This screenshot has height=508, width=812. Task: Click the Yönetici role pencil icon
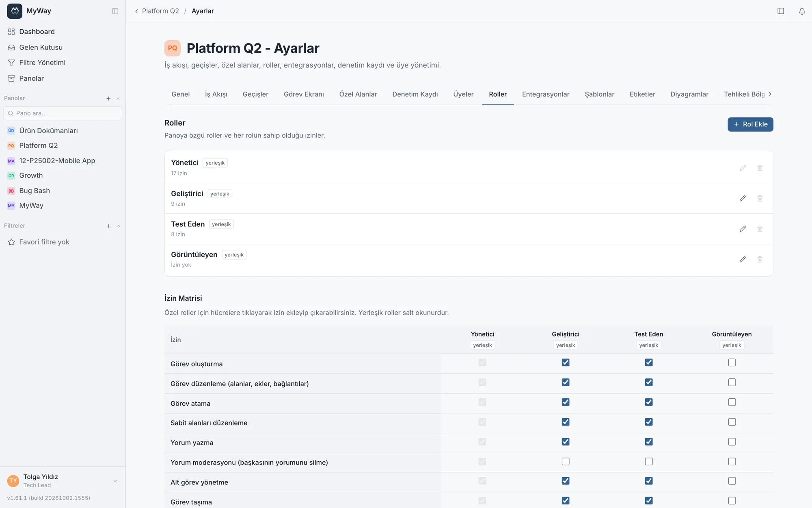tap(743, 168)
